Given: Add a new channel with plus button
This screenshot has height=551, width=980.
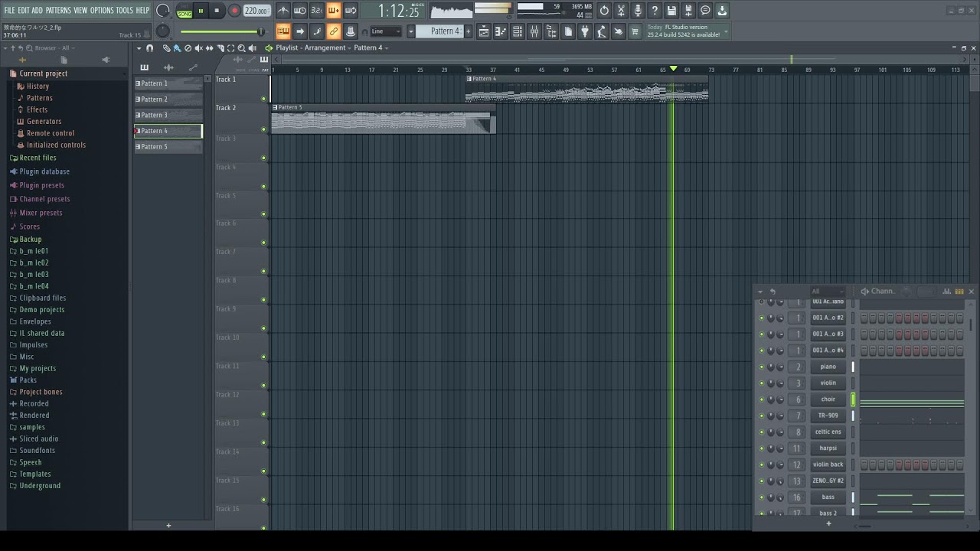Looking at the screenshot, I should (828, 523).
